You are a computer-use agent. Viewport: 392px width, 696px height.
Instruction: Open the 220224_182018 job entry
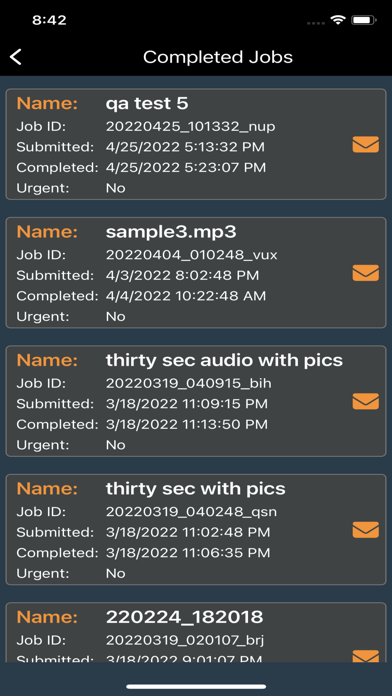(196, 633)
